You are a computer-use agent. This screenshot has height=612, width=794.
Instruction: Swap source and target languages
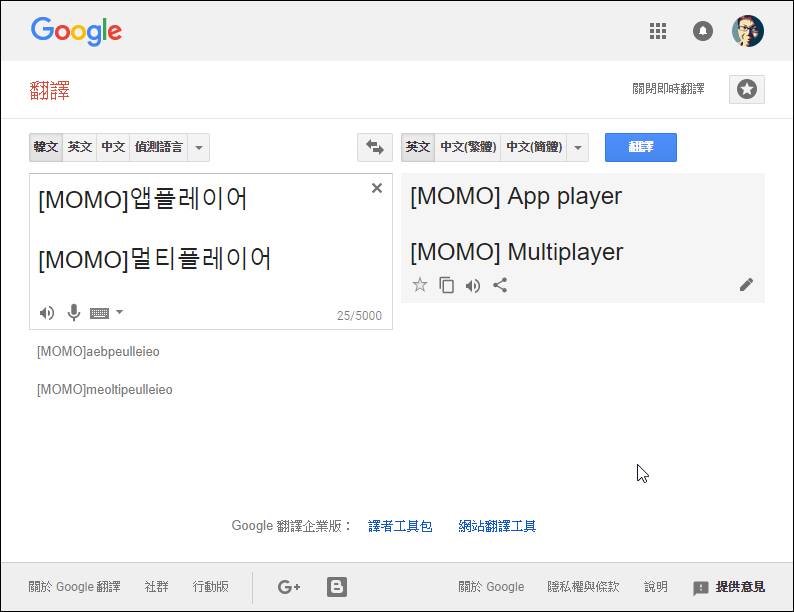tap(375, 147)
